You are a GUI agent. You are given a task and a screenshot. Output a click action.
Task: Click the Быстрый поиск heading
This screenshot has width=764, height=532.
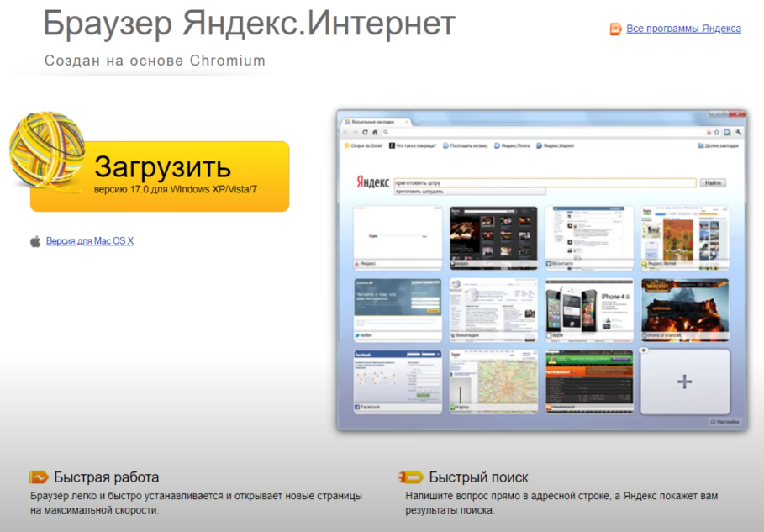coord(478,477)
